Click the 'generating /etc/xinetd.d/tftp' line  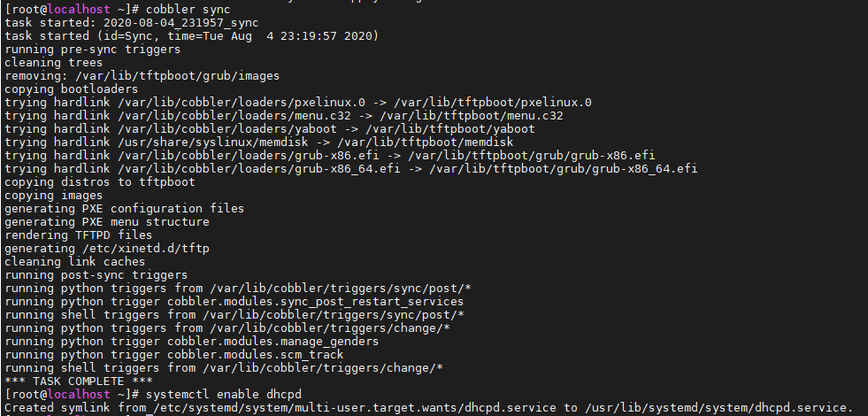107,248
